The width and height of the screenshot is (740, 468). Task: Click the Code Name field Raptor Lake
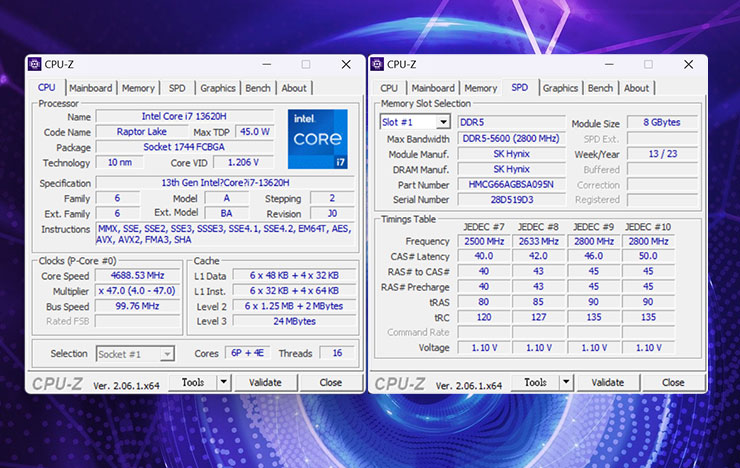(142, 132)
